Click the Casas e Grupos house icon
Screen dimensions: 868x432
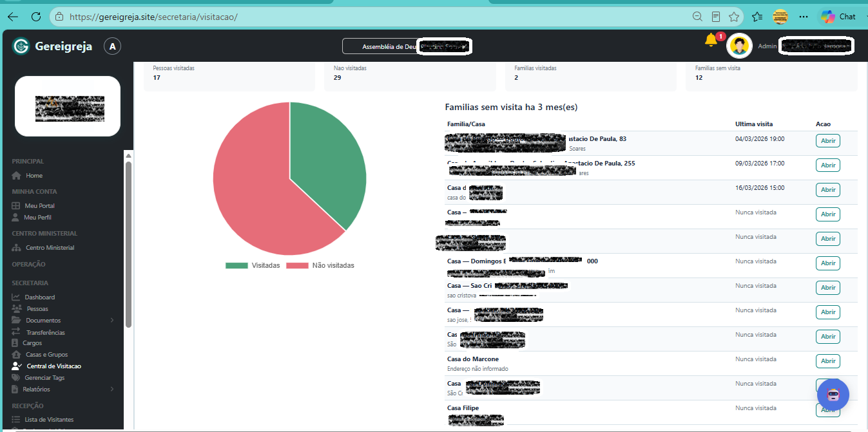(x=17, y=355)
